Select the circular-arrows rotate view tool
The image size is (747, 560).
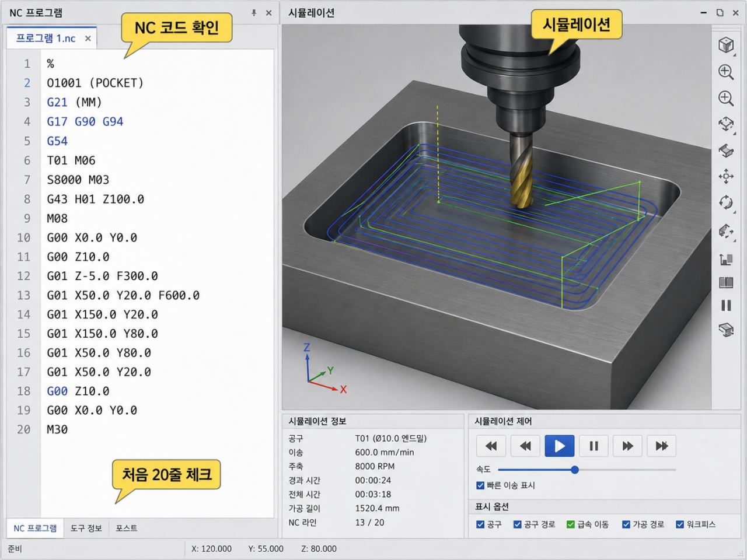click(725, 202)
